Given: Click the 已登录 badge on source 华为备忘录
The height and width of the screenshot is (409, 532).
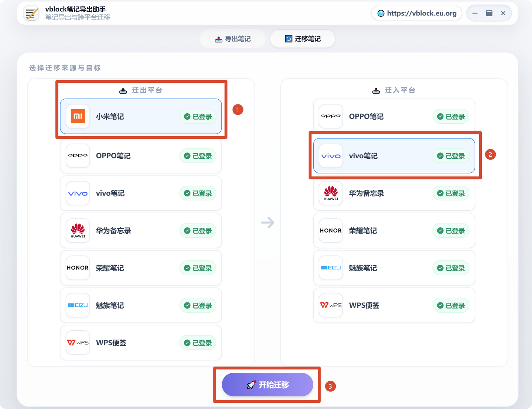Looking at the screenshot, I should click(x=198, y=230).
